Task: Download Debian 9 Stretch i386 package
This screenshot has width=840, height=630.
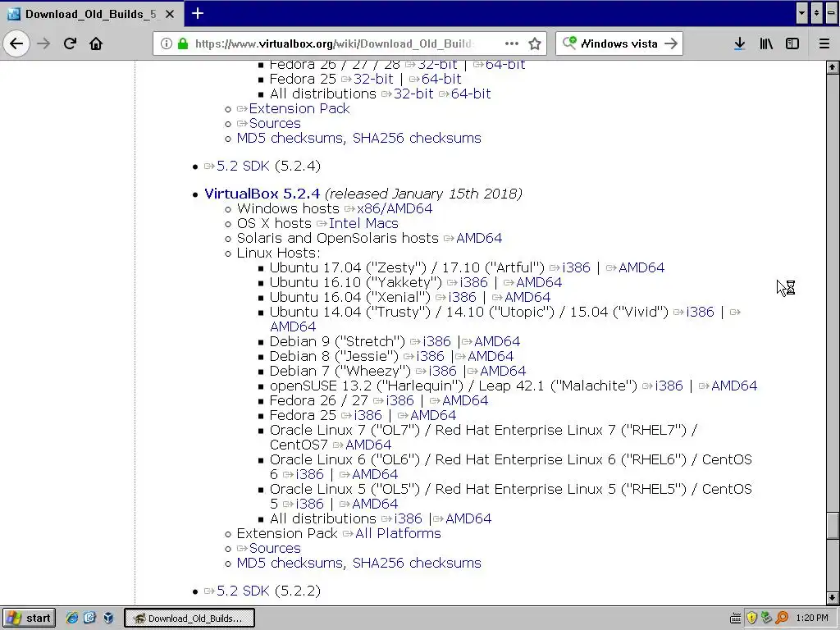Action: [436, 341]
